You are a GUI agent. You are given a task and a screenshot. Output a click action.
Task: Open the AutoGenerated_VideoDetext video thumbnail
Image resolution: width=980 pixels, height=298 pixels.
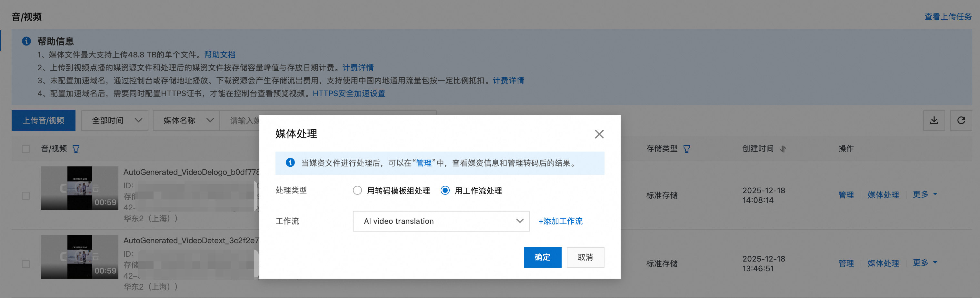coord(79,257)
